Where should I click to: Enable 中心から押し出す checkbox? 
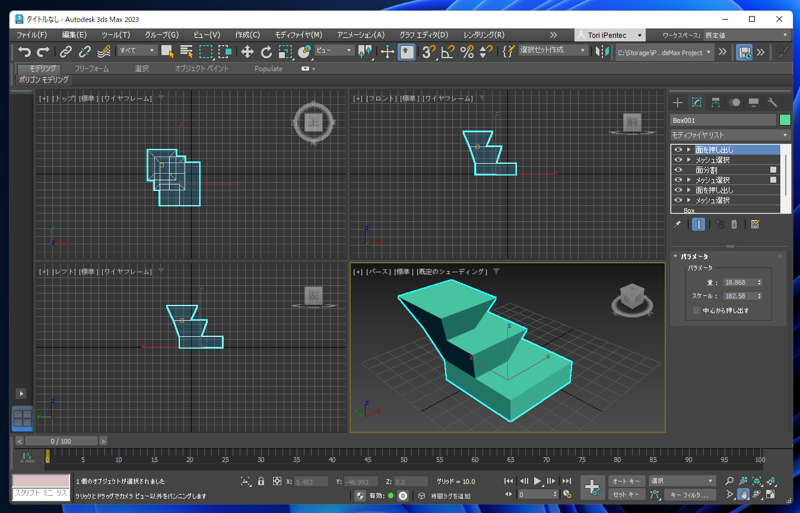tap(696, 310)
